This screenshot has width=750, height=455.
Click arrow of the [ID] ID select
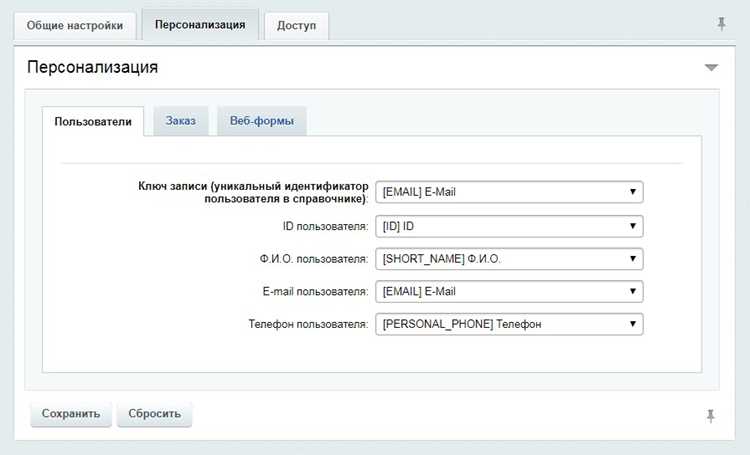click(632, 226)
